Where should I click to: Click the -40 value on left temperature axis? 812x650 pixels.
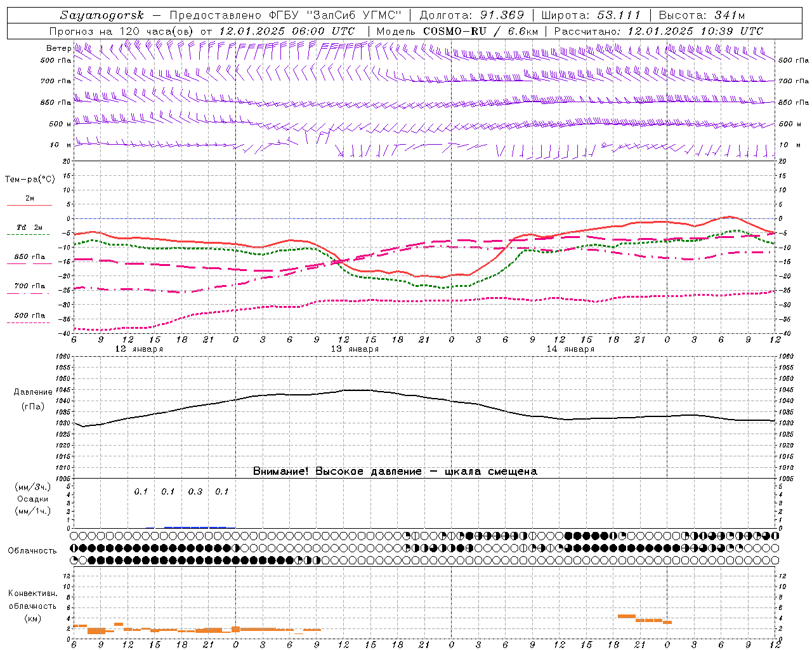coord(64,333)
